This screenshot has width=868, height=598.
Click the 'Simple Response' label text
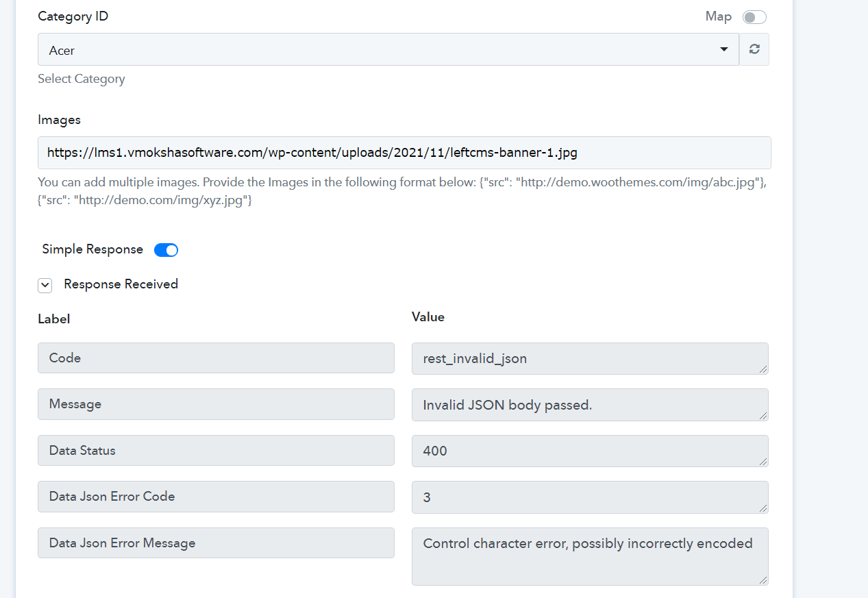pos(92,249)
